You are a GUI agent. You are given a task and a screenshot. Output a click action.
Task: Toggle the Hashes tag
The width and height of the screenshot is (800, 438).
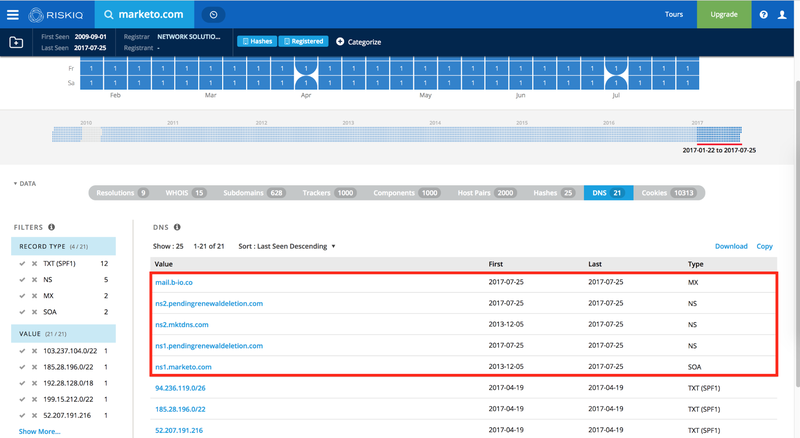pyautogui.click(x=257, y=41)
